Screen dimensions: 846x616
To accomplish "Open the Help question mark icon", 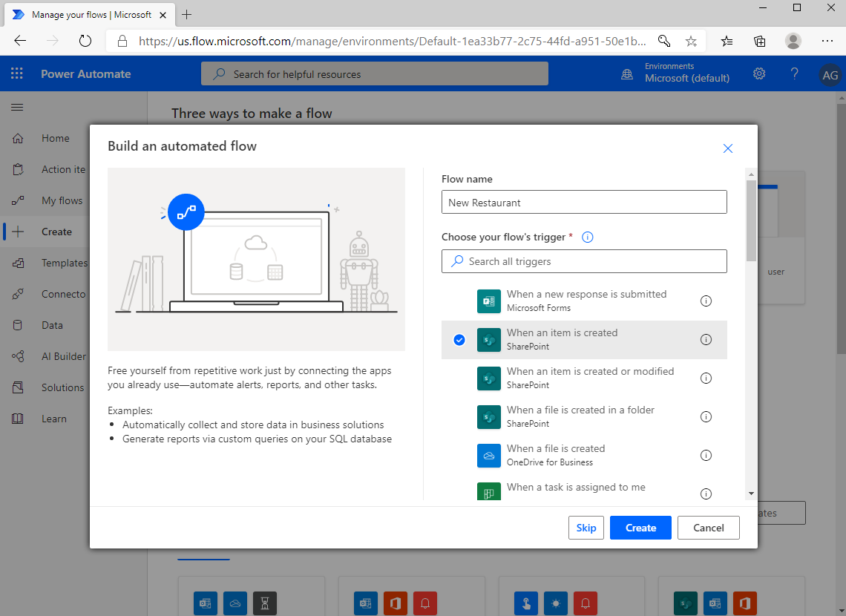I will tap(794, 73).
